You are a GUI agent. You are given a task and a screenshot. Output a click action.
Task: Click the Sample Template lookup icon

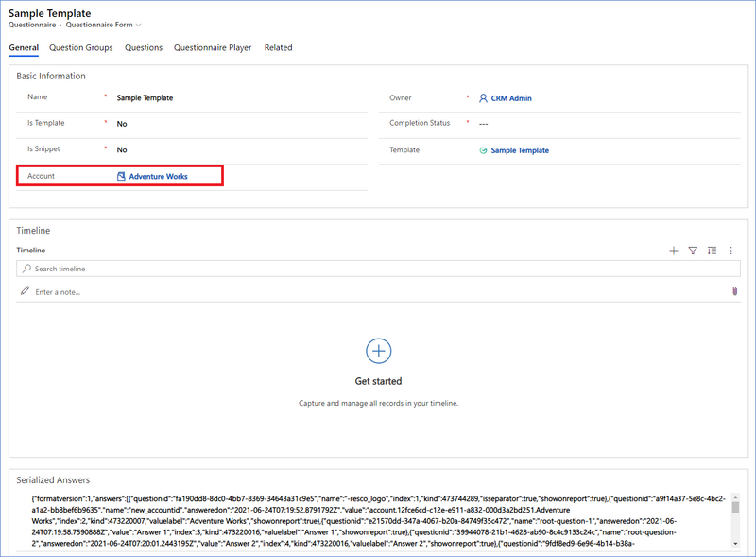tap(483, 150)
